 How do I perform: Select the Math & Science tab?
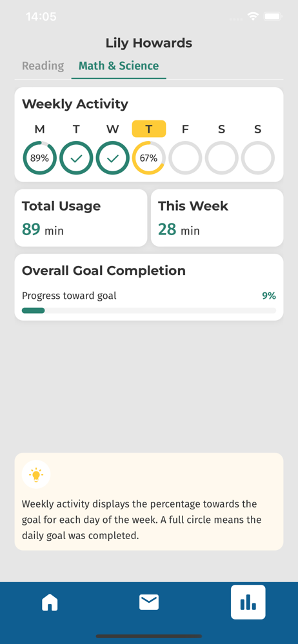pos(119,66)
